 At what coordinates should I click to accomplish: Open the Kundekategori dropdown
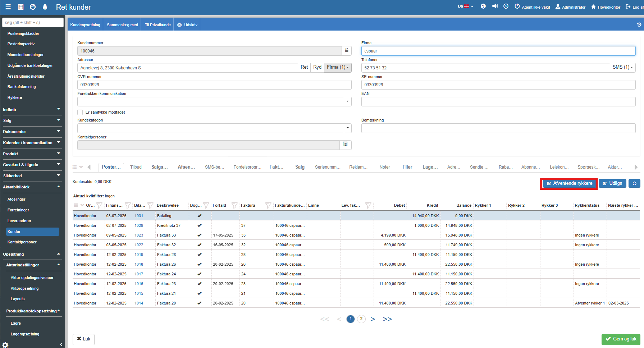pos(347,128)
